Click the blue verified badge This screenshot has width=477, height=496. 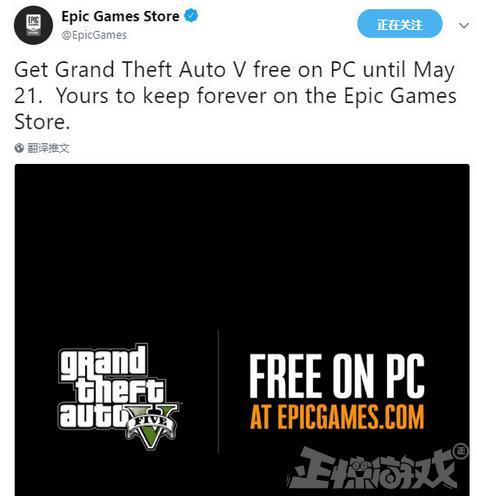191,15
